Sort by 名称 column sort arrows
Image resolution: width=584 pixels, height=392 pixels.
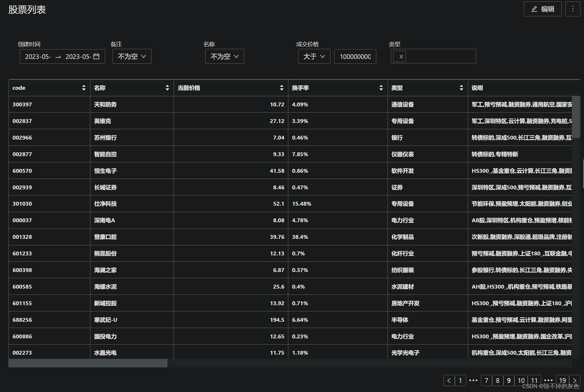click(x=167, y=88)
